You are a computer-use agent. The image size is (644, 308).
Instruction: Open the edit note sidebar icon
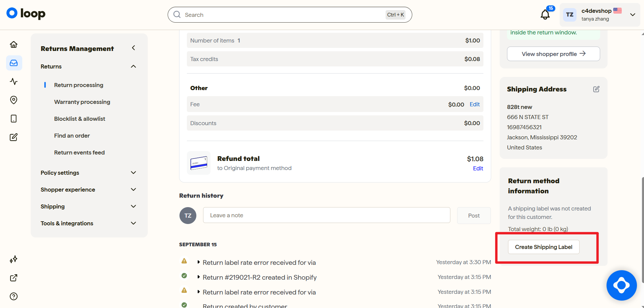pyautogui.click(x=14, y=137)
